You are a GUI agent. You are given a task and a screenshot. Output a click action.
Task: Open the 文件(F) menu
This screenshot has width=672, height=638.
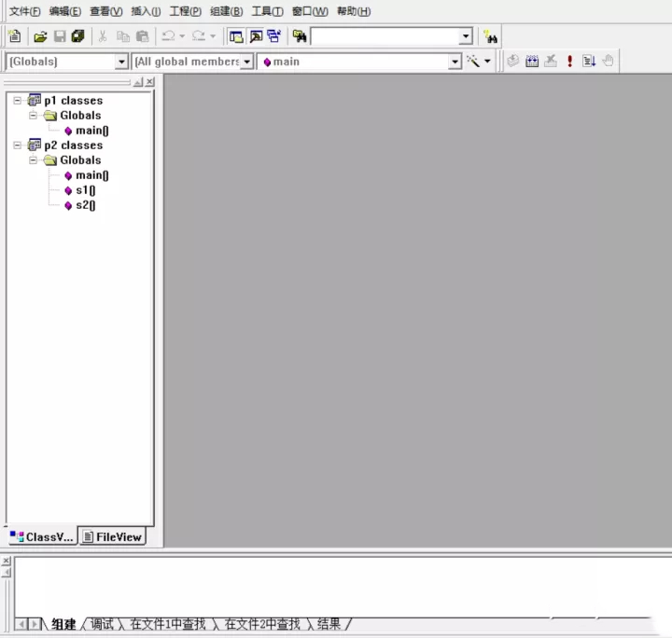pos(25,11)
